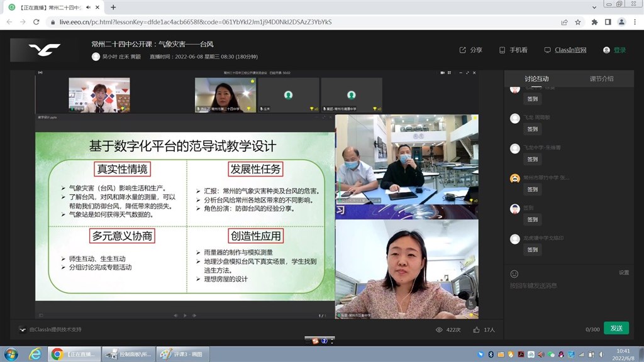This screenshot has width=644, height=362.
Task: Click the network signal tray icon
Action: 582,354
